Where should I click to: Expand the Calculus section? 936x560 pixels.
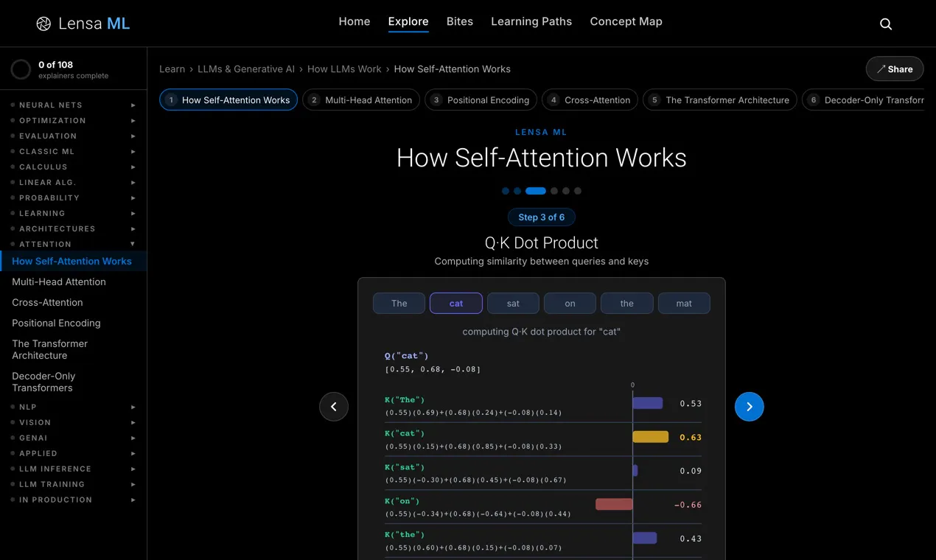(74, 167)
